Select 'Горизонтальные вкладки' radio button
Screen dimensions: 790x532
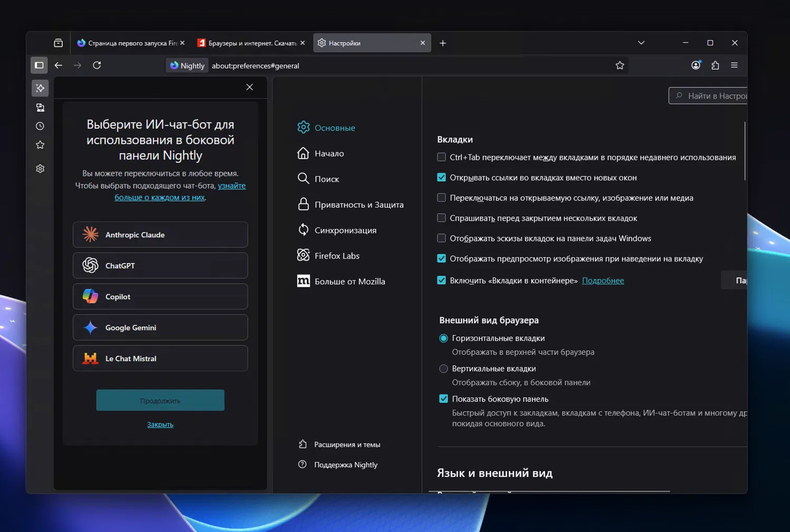443,338
